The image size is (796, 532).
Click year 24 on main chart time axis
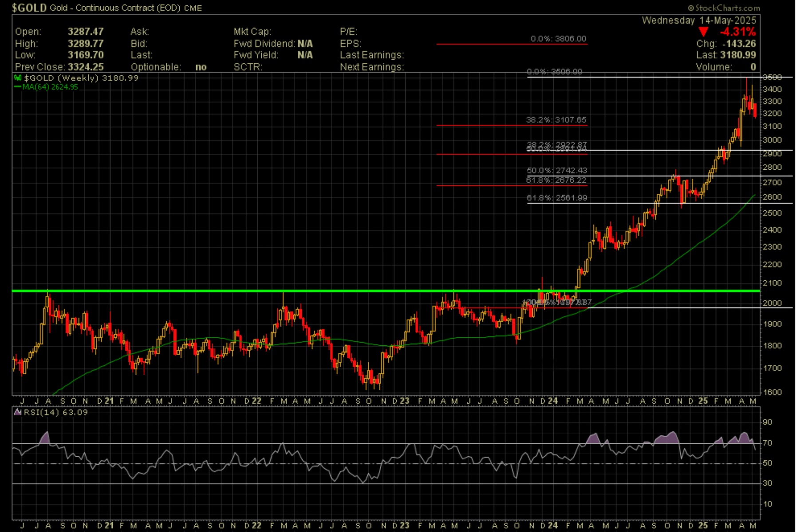tap(552, 401)
